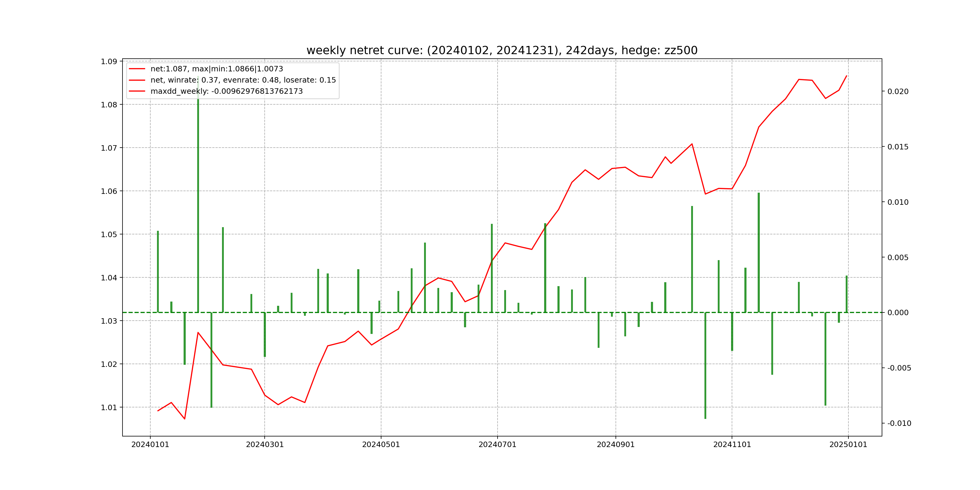Click legend entry showing winrate 0.37

(x=243, y=80)
